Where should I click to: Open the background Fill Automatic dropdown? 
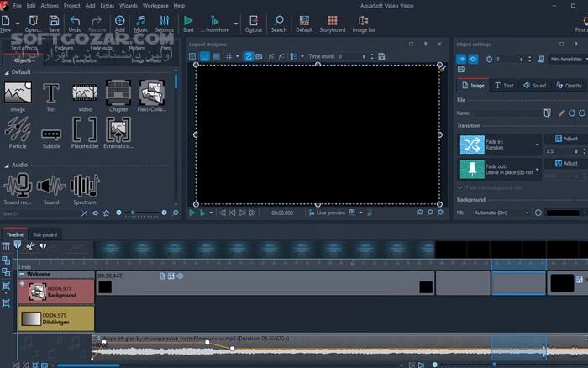[x=501, y=213]
